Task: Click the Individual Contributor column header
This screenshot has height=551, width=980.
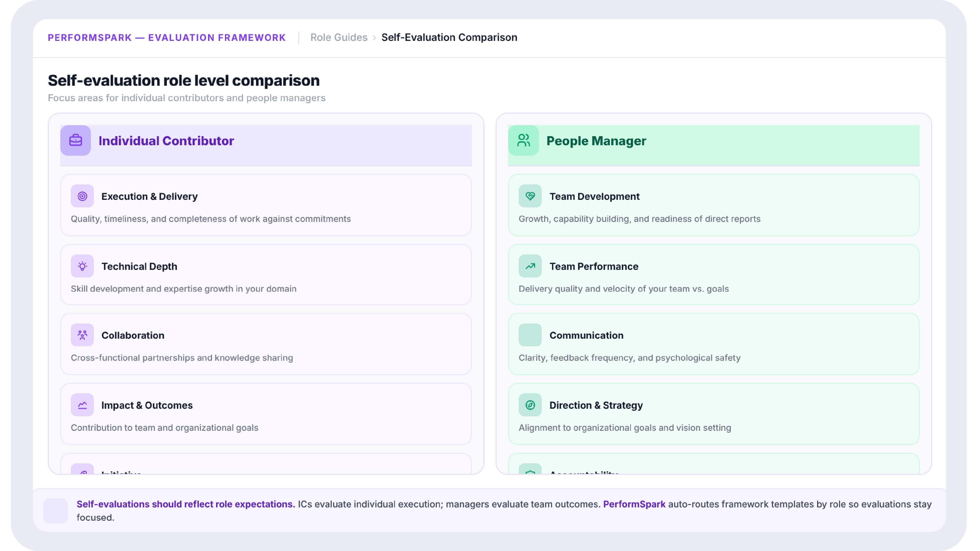Action: pos(266,145)
